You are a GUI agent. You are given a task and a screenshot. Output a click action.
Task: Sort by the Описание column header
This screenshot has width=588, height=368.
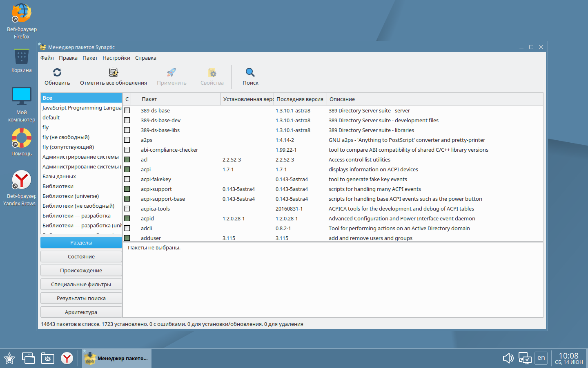pos(435,99)
